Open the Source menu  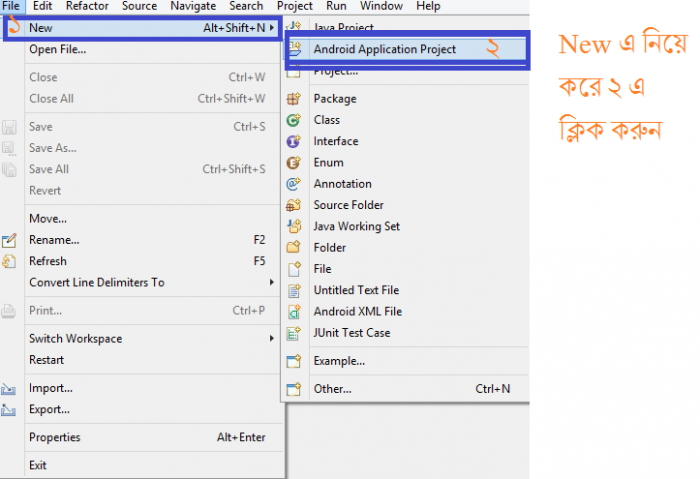[x=139, y=6]
